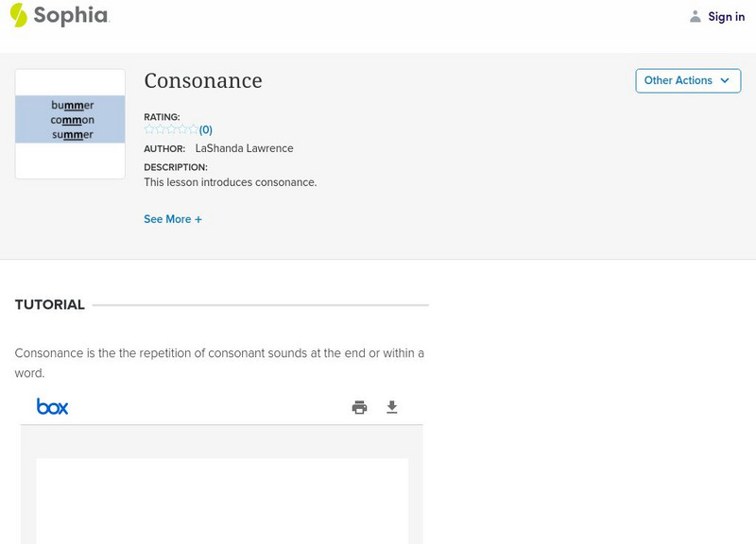Click author name LaShanda Lawrence
The height and width of the screenshot is (544, 756).
244,148
